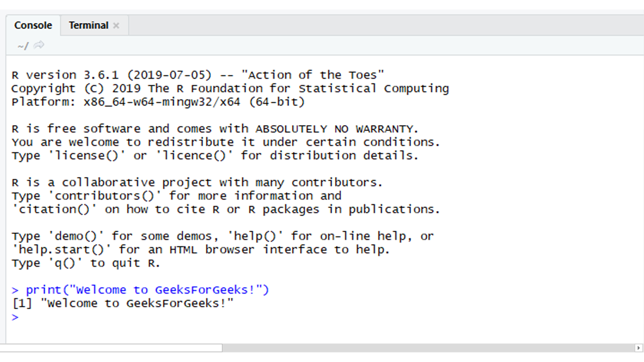The height and width of the screenshot is (362, 644).
Task: Click the R version 3.6.1 line
Action: [x=198, y=75]
